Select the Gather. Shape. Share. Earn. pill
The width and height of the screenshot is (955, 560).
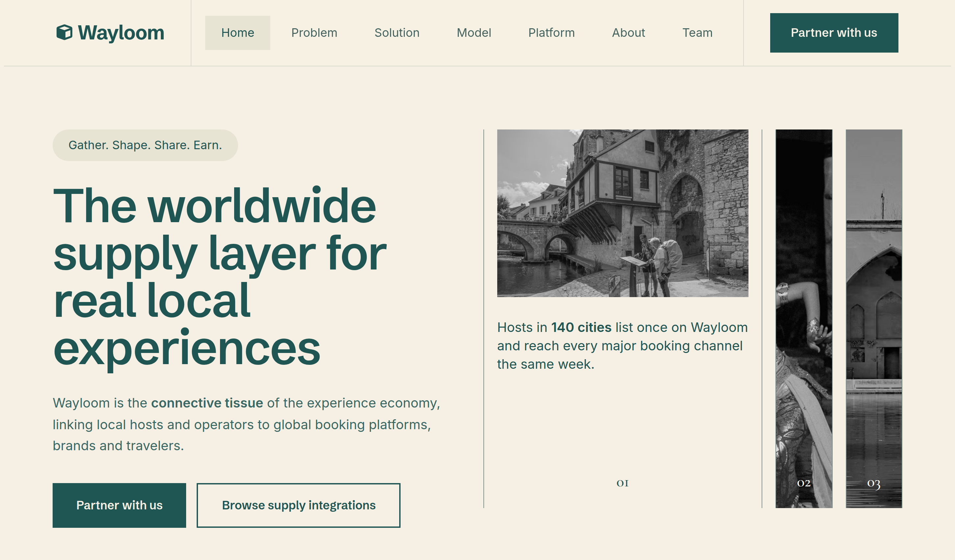click(145, 145)
